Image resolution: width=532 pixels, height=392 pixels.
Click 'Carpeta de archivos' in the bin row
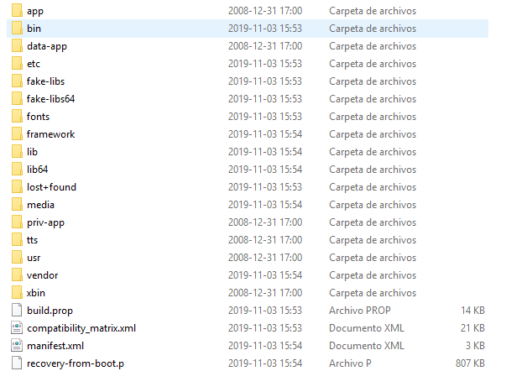[x=373, y=29]
